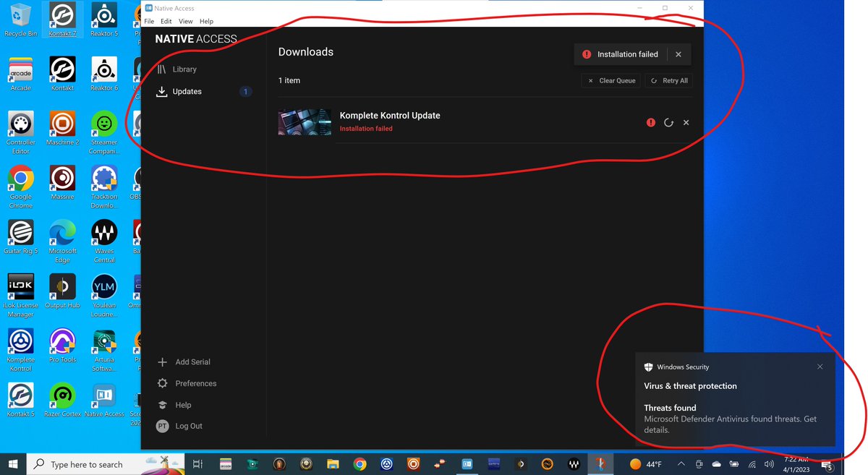The image size is (868, 475).
Task: Open Help in the Native Access sidebar
Action: (x=174, y=406)
